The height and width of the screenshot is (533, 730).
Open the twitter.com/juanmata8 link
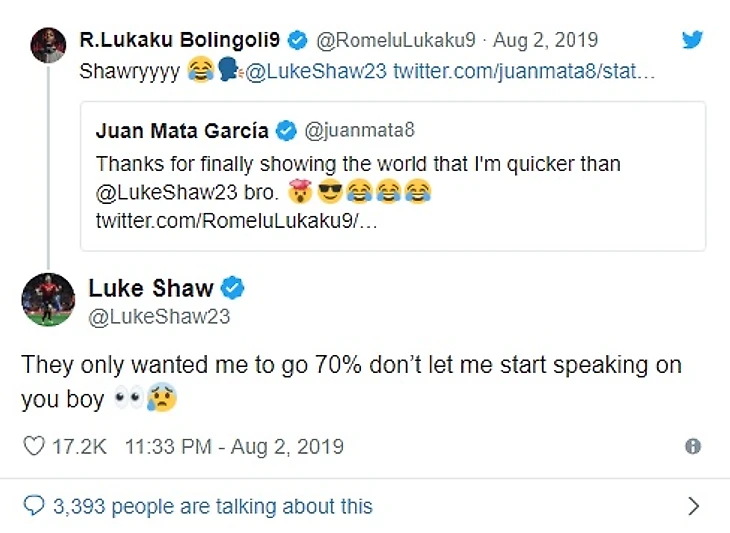[524, 72]
